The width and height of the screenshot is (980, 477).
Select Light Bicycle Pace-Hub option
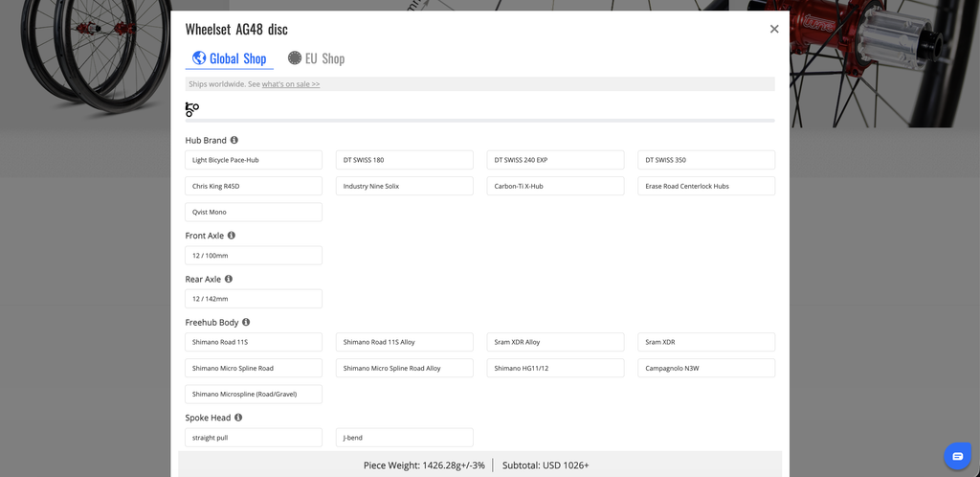[x=254, y=160]
